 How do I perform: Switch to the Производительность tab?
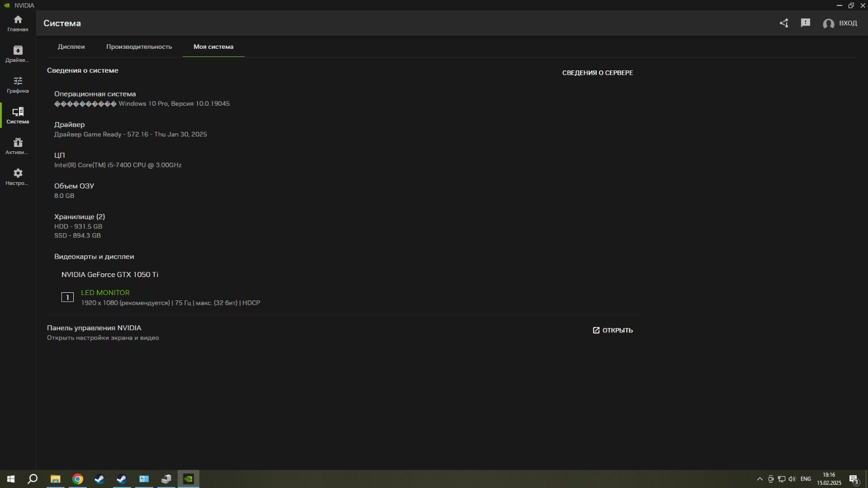pos(139,47)
